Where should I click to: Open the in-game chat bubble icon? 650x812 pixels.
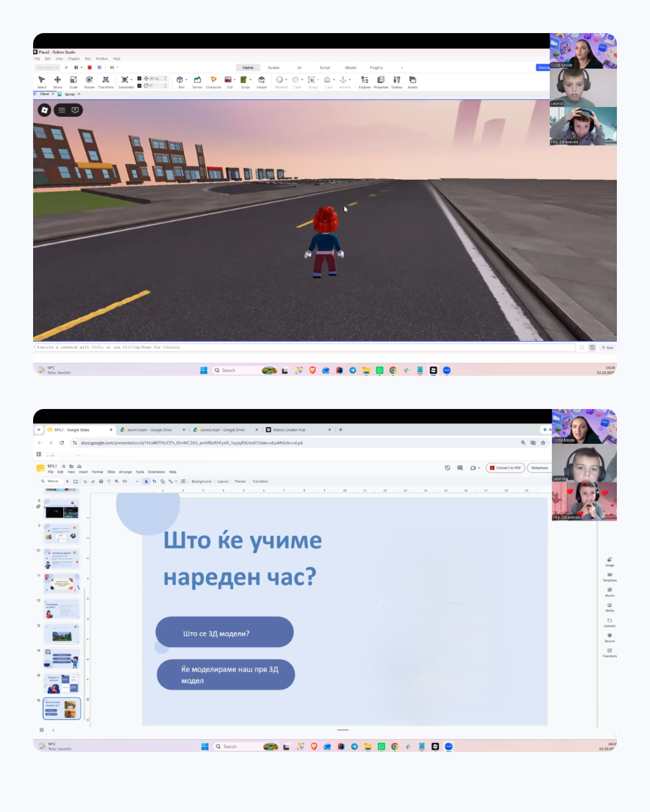pyautogui.click(x=75, y=110)
